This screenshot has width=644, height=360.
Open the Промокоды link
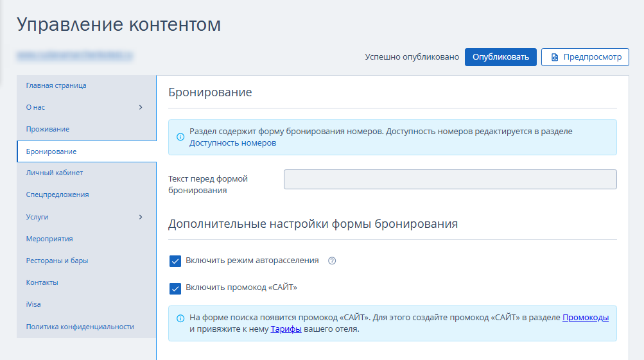586,317
